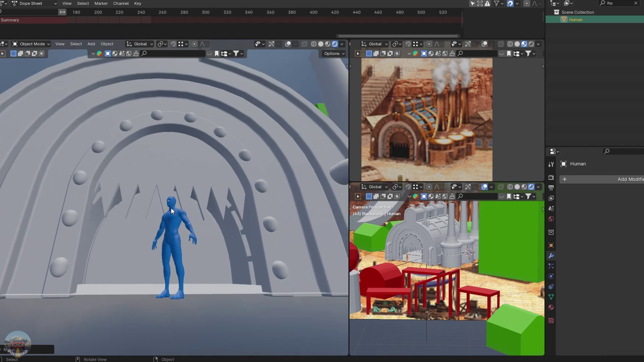The width and height of the screenshot is (644, 362).
Task: Set selection mode to new selection in main viewport
Action: (x=13, y=54)
